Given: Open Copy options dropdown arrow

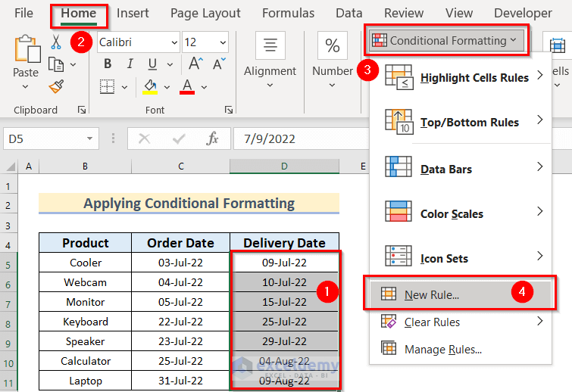Looking at the screenshot, I should click(73, 64).
